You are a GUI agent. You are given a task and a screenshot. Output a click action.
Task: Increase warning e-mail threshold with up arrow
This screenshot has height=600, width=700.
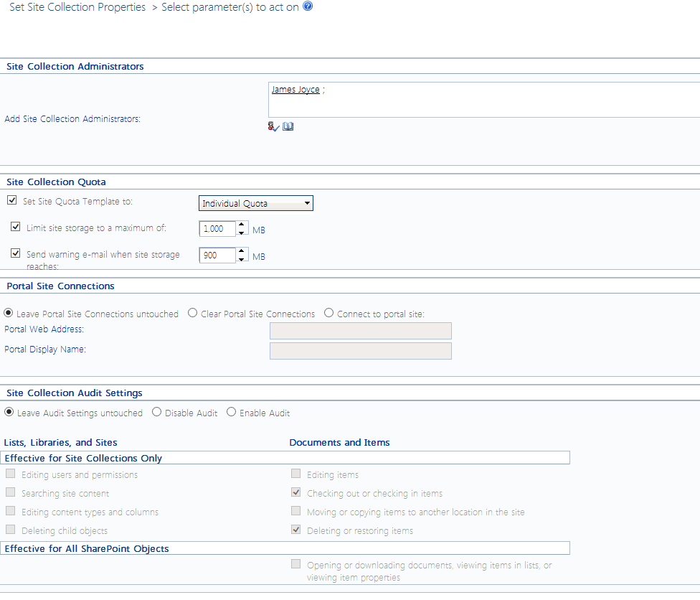pos(241,250)
